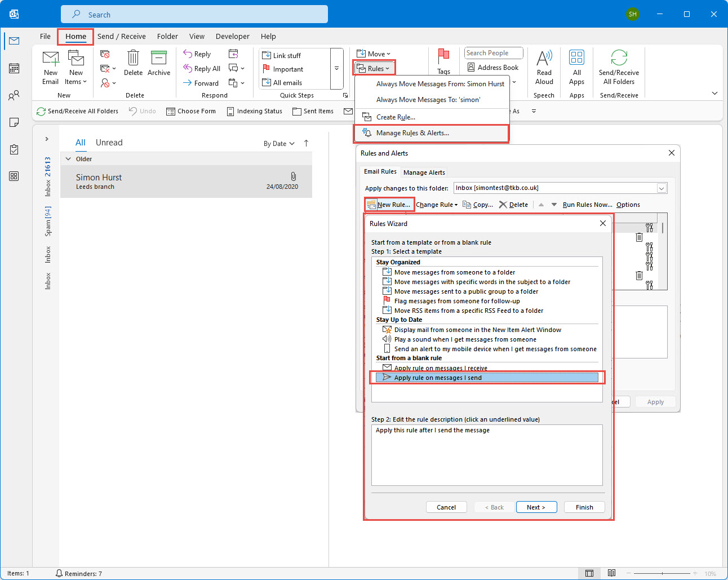
Task: Open the To Do tasks sidebar icon
Action: click(14, 149)
